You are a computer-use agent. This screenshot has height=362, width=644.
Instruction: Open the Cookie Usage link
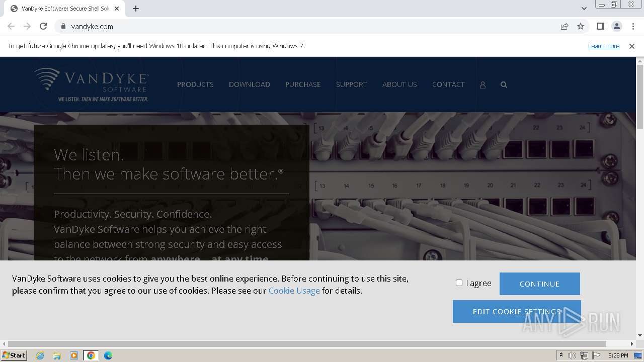294,291
